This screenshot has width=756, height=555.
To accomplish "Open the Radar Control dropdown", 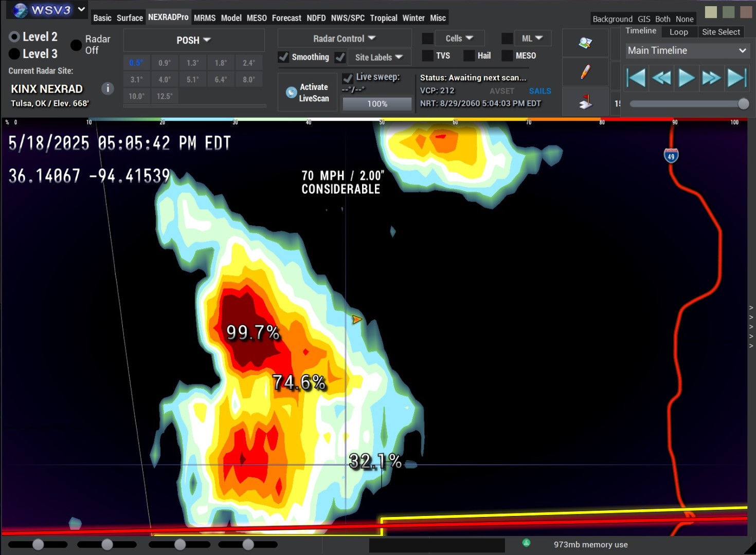I will [344, 39].
